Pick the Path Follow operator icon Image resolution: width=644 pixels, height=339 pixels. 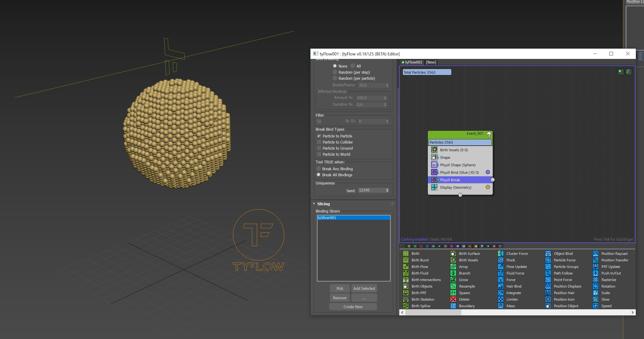548,273
